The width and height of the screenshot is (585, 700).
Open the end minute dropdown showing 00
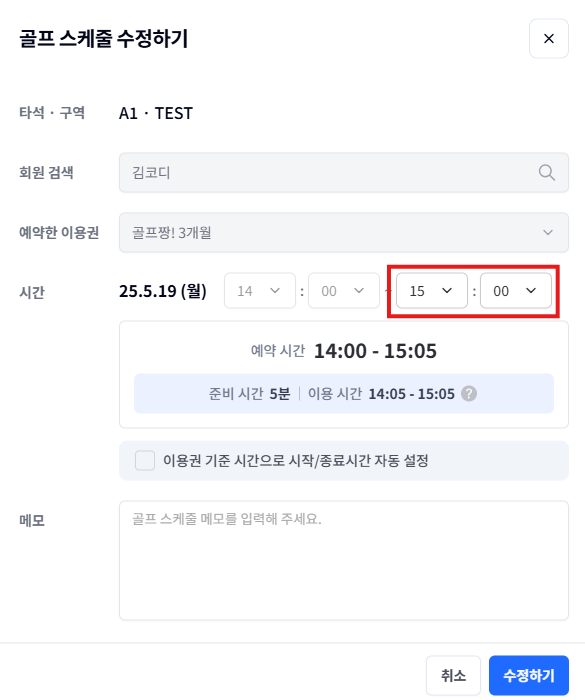click(x=516, y=291)
